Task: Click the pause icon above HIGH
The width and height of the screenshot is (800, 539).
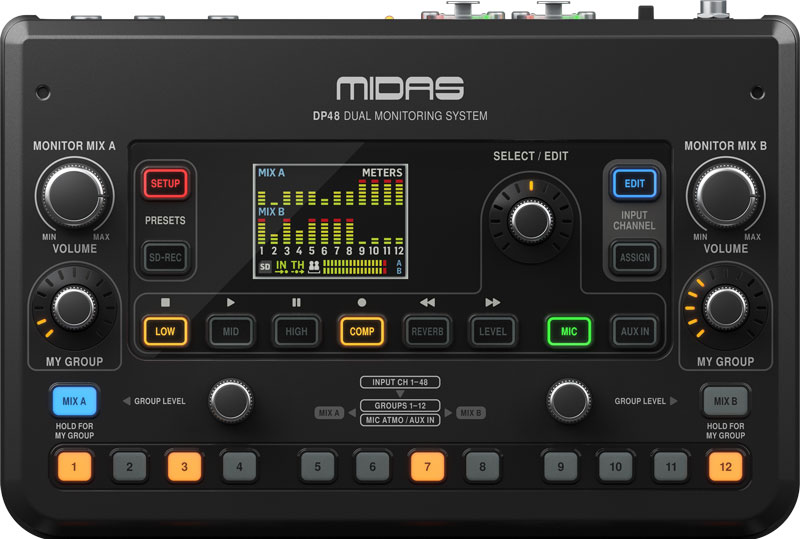Action: point(296,302)
